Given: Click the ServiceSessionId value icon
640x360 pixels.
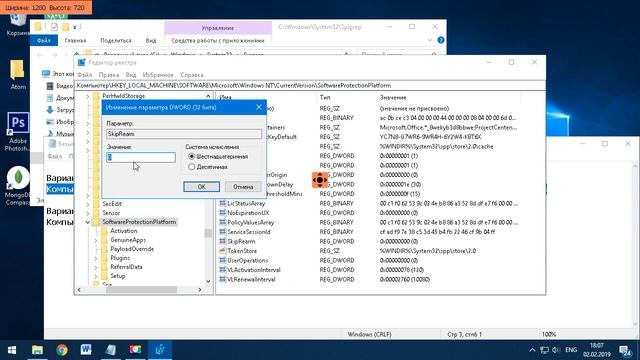Looking at the screenshot, I should (222, 232).
